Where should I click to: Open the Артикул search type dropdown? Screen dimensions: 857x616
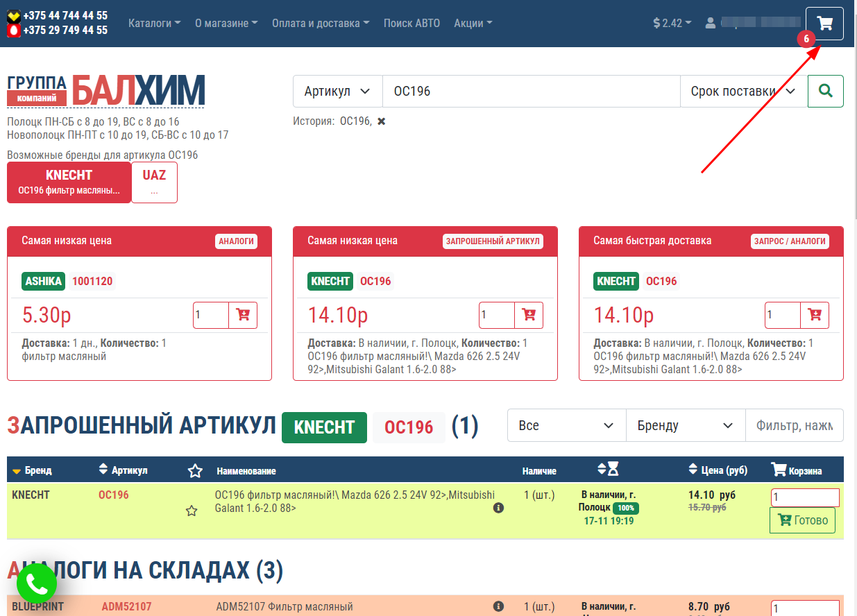[x=337, y=91]
